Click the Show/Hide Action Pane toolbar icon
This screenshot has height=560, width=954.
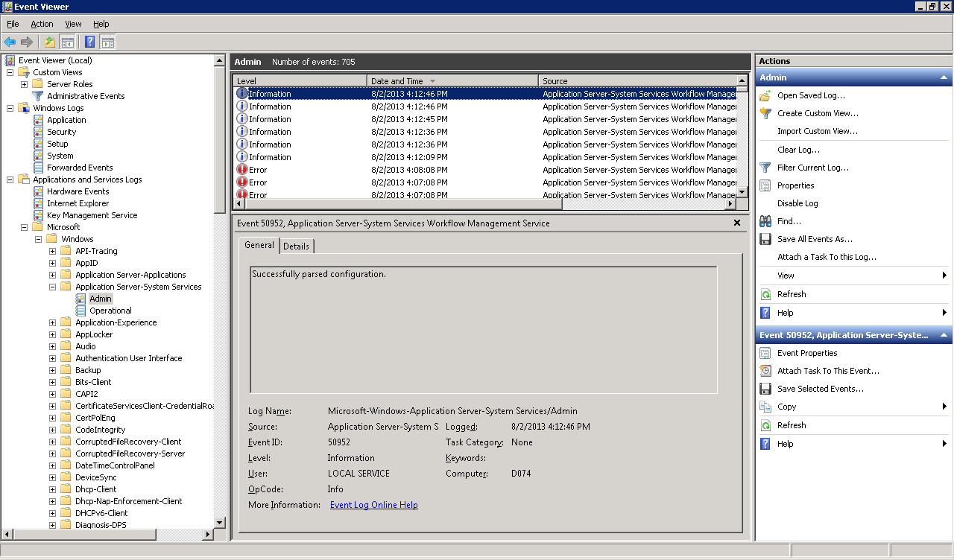[x=107, y=42]
